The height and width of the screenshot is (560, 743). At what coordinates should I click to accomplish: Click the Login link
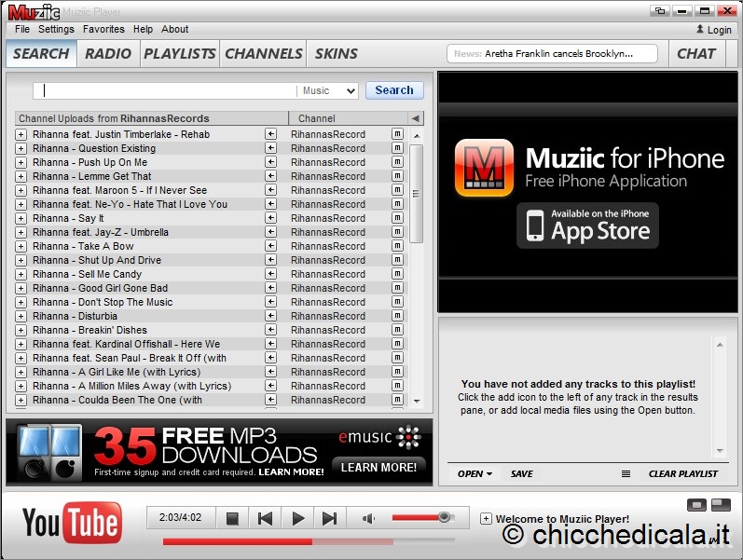713,30
